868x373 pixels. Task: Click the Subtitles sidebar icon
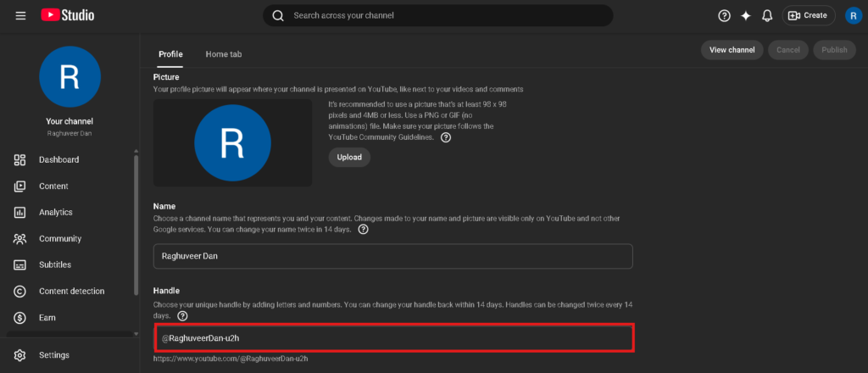coord(20,265)
